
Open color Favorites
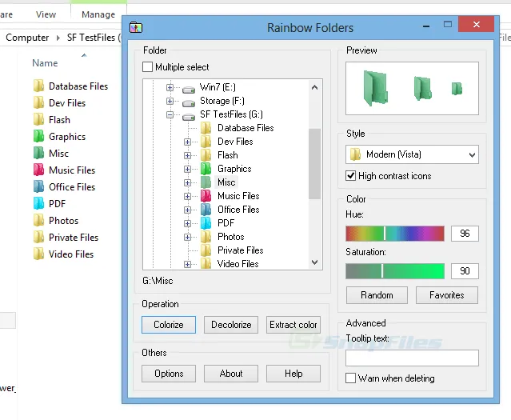(x=447, y=295)
